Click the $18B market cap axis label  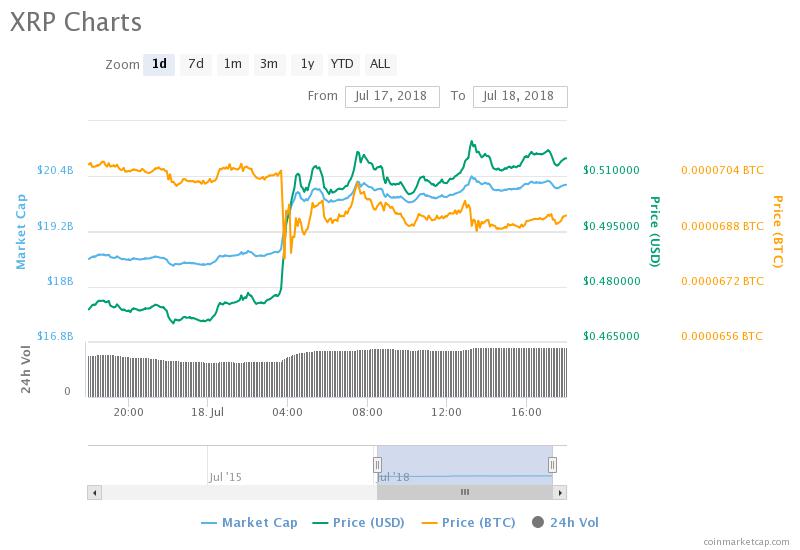click(x=60, y=281)
